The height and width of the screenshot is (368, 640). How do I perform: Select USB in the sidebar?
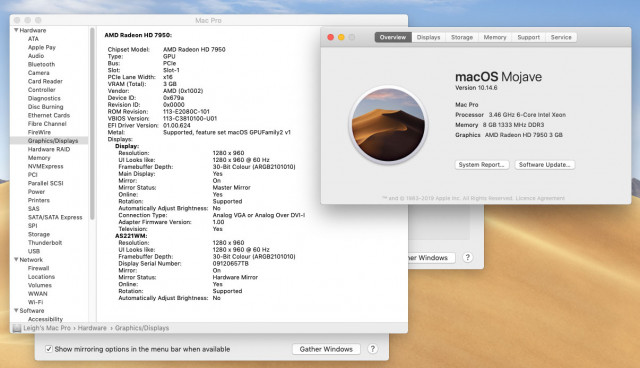click(x=34, y=251)
